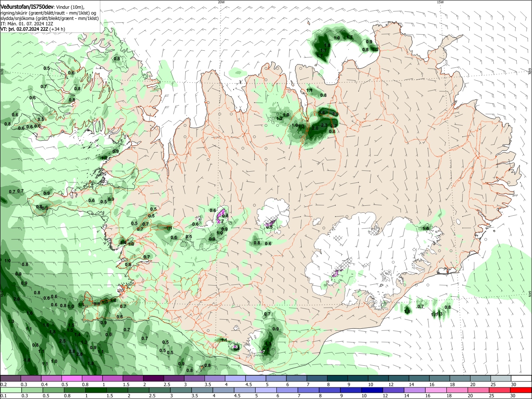Click the '15W' longitude label on the map frame
The image size is (532, 399).
coord(440,2)
